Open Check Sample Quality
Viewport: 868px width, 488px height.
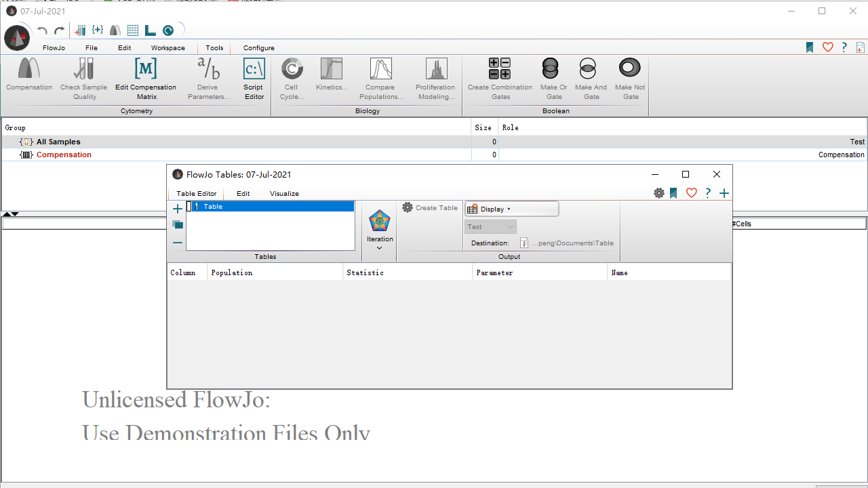83,75
